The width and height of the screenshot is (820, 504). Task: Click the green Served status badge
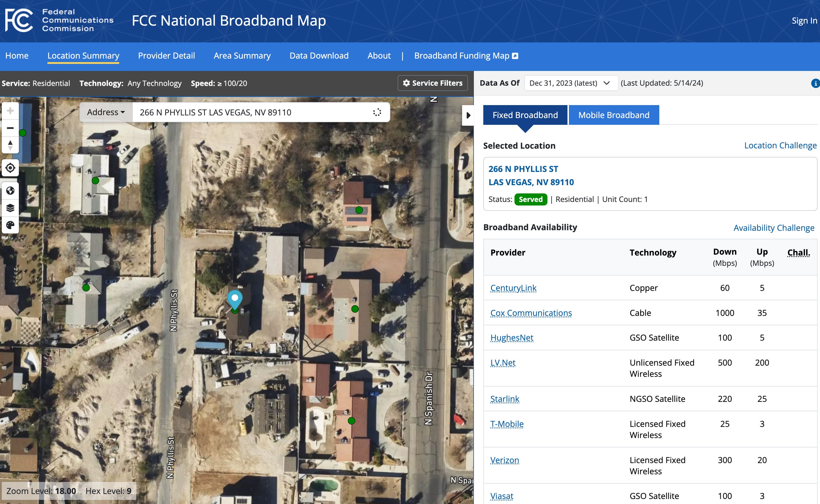coord(530,199)
